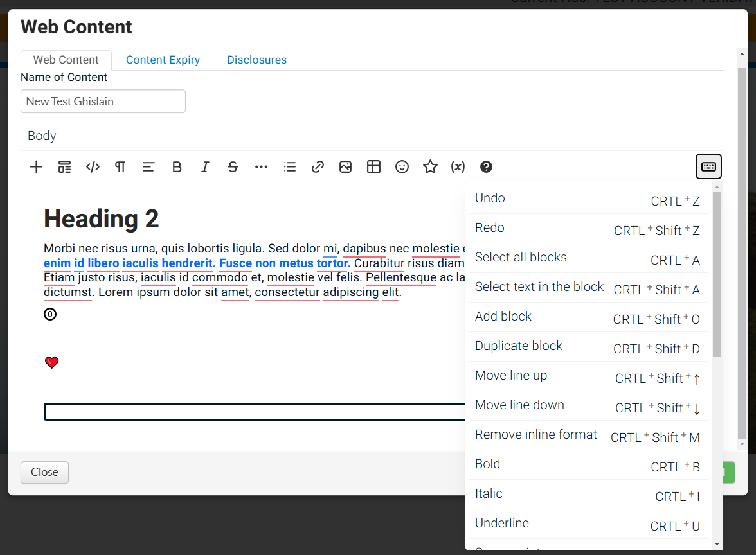The width and height of the screenshot is (756, 555).
Task: Choose Duplicate block entry
Action: pos(588,347)
